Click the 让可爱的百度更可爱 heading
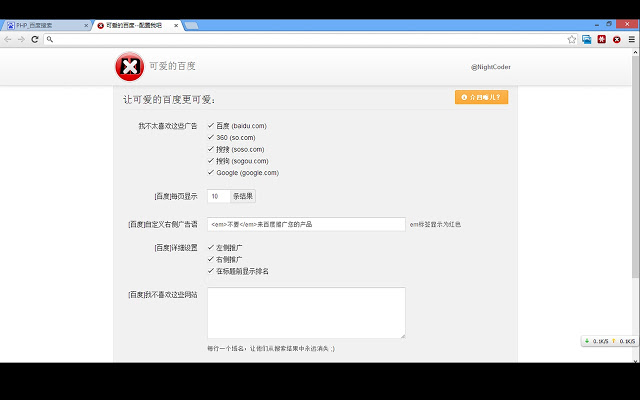 169,100
